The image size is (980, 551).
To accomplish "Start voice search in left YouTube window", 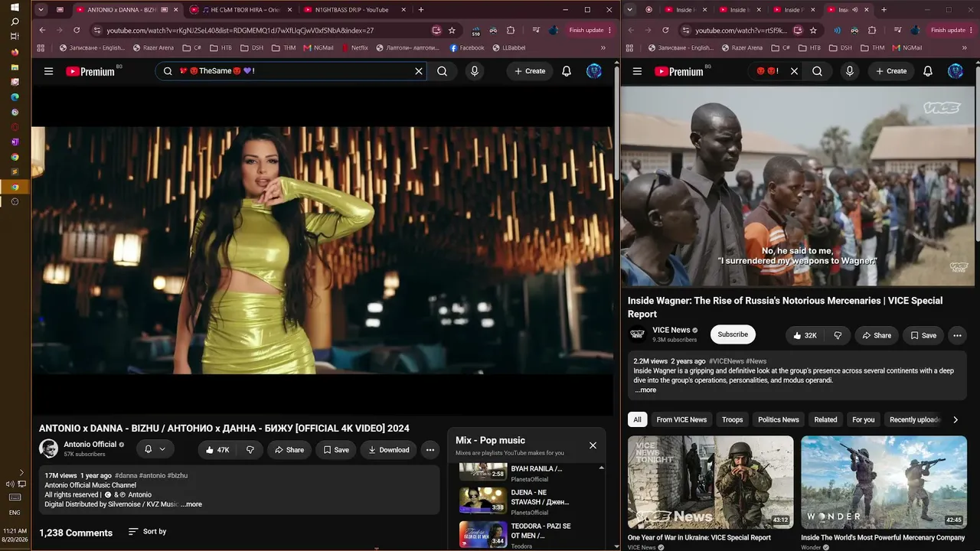I will (475, 71).
